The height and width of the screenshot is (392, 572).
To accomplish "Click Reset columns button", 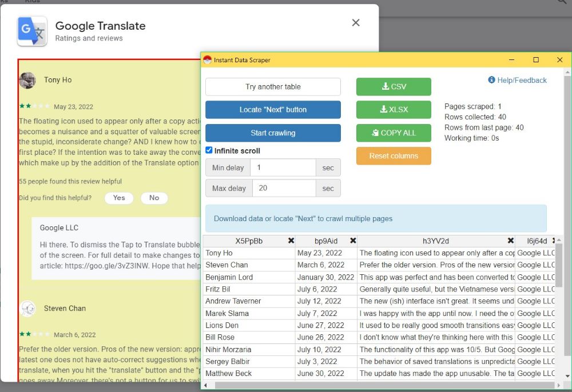I will (x=394, y=156).
